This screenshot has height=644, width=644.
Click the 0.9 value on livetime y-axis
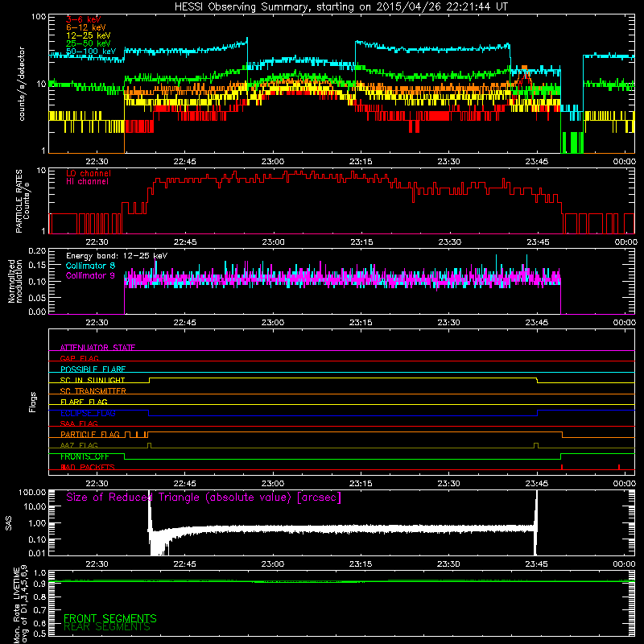[39, 584]
